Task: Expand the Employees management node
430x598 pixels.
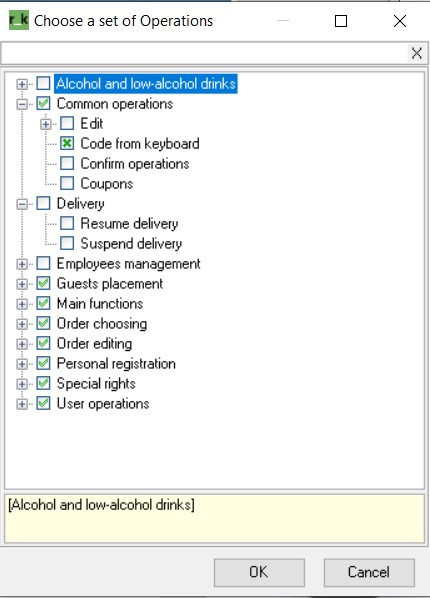Action: (x=22, y=264)
